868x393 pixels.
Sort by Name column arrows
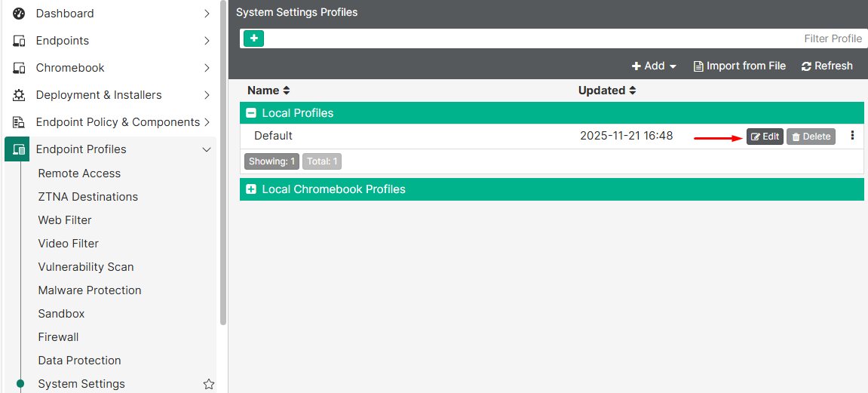pyautogui.click(x=287, y=91)
